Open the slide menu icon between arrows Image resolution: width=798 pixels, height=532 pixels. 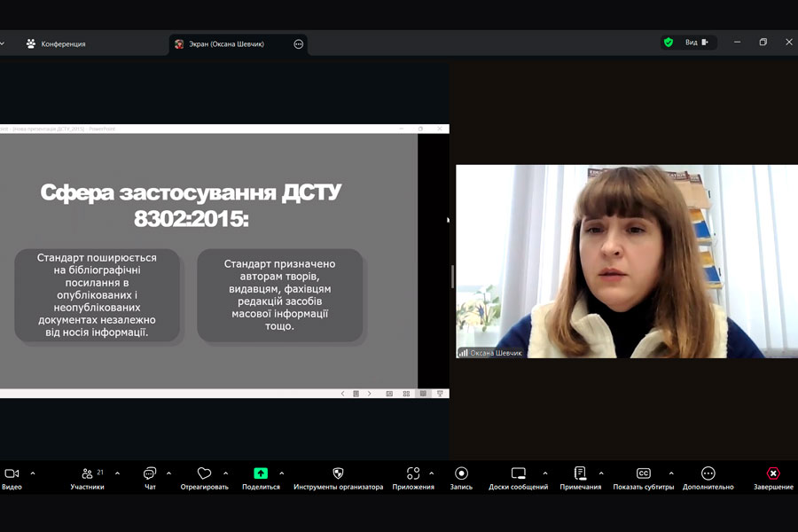tap(356, 394)
